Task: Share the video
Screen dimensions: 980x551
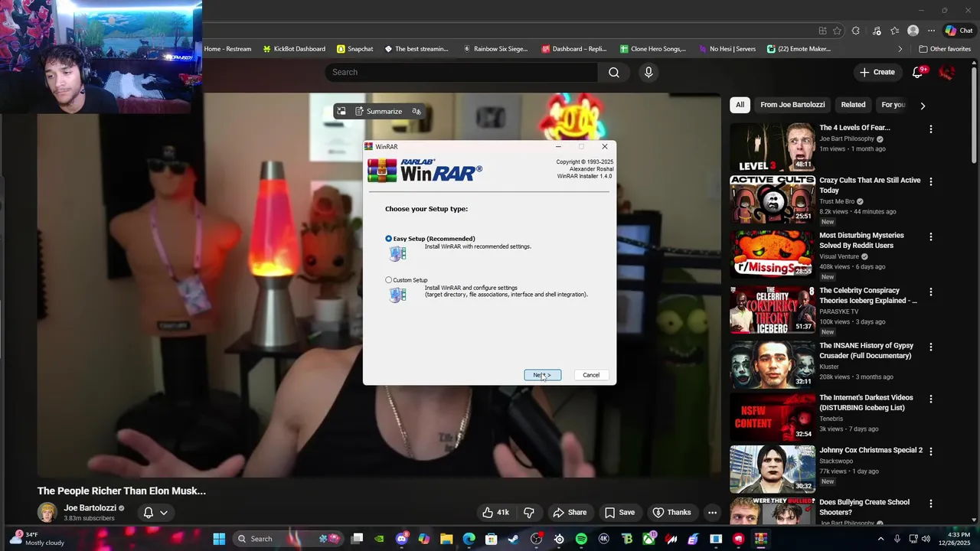Action: pos(570,513)
